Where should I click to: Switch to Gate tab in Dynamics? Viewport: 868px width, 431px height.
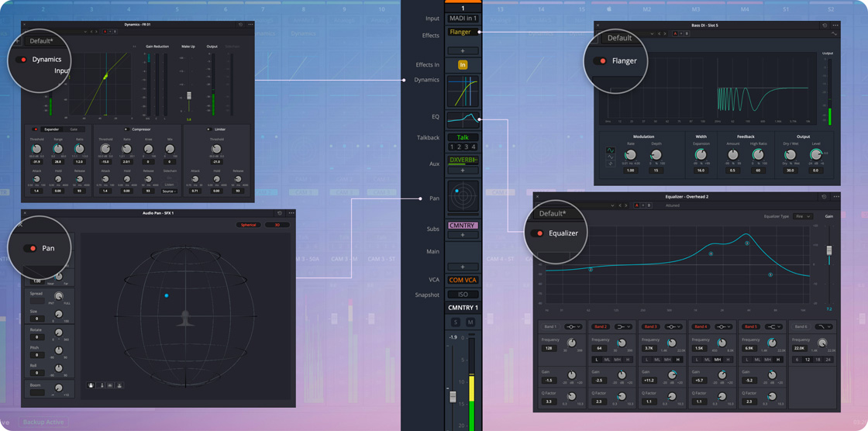coord(74,129)
